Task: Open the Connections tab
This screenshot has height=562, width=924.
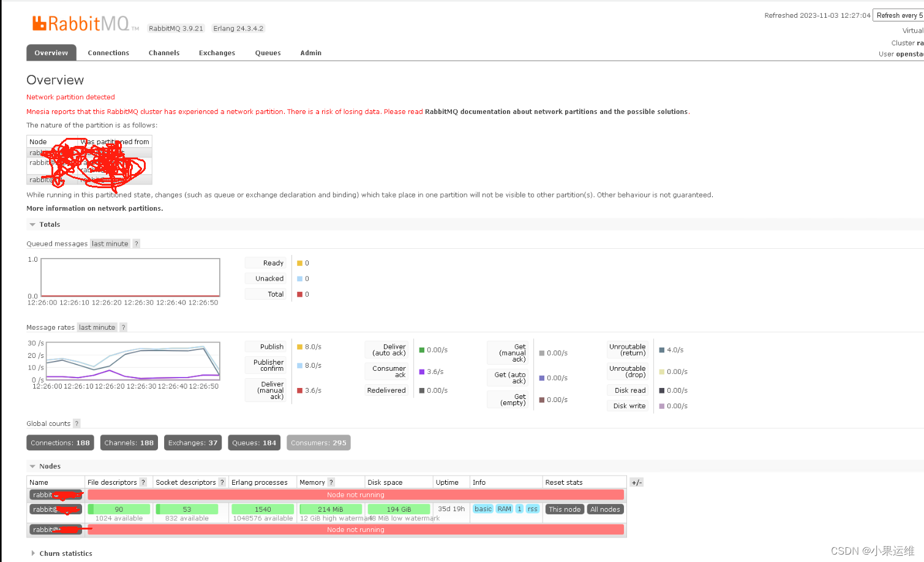Action: [x=108, y=53]
